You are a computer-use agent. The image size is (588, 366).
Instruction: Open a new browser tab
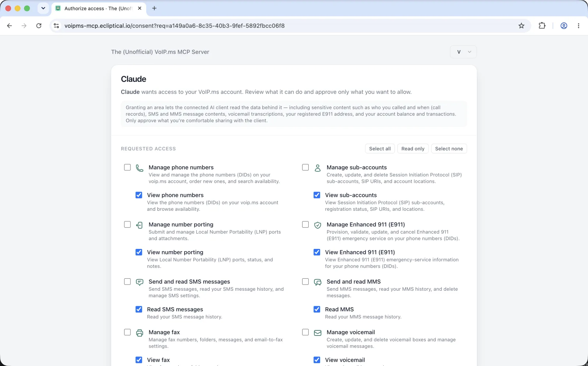(154, 8)
